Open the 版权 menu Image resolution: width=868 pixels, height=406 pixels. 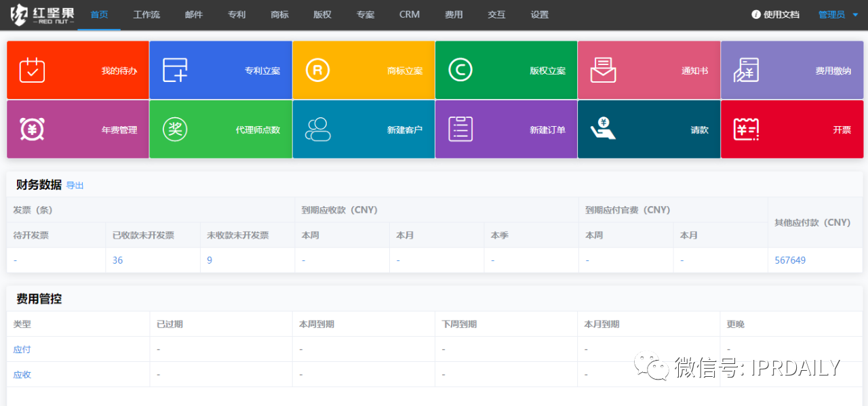(322, 14)
